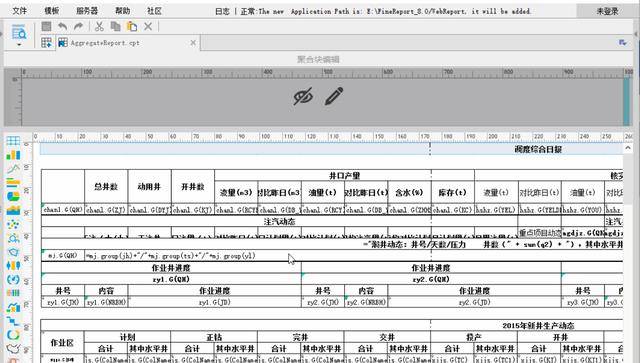The height and width of the screenshot is (363, 640).
Task: Select the radar chart icon in sidebar
Action: tap(13, 252)
